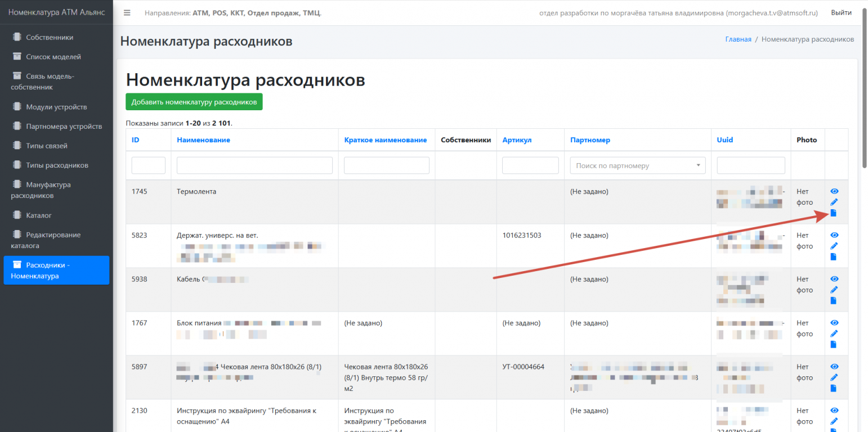This screenshot has height=432, width=868.
Task: Click the pencil icon for row 1767
Action: click(x=834, y=334)
